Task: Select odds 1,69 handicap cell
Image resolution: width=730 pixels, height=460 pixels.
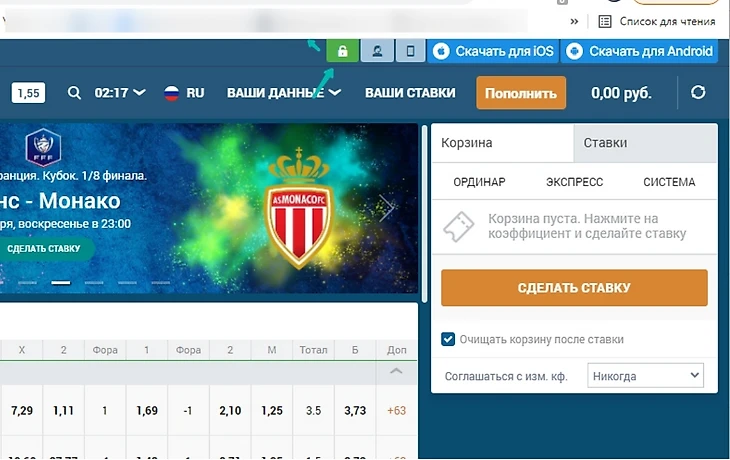Action: 147,411
